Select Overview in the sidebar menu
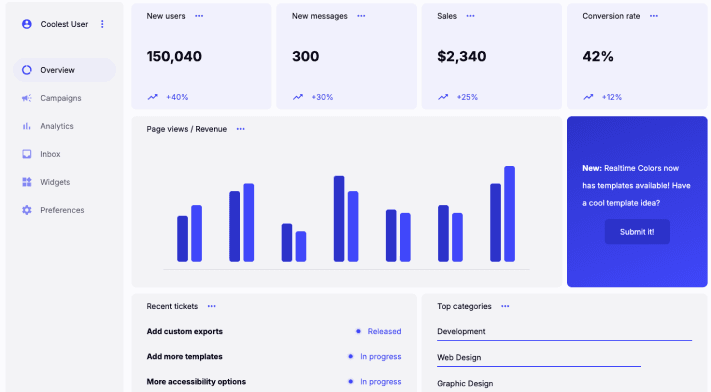This screenshot has height=392, width=711. tap(64, 70)
